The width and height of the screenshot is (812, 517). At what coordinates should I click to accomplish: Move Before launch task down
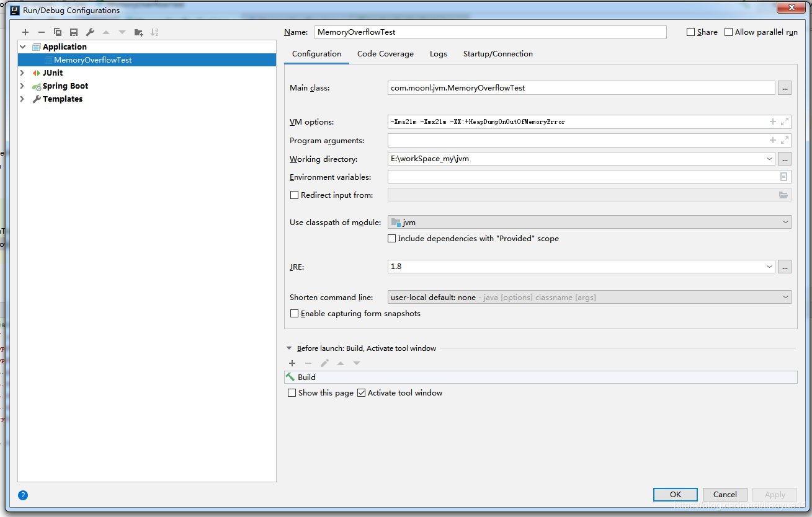coord(357,363)
